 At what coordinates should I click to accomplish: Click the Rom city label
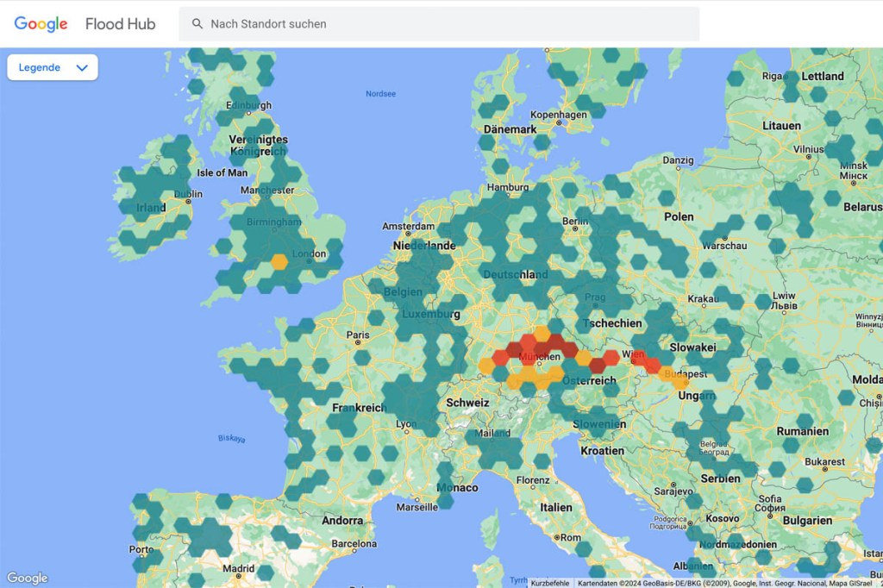coord(570,537)
